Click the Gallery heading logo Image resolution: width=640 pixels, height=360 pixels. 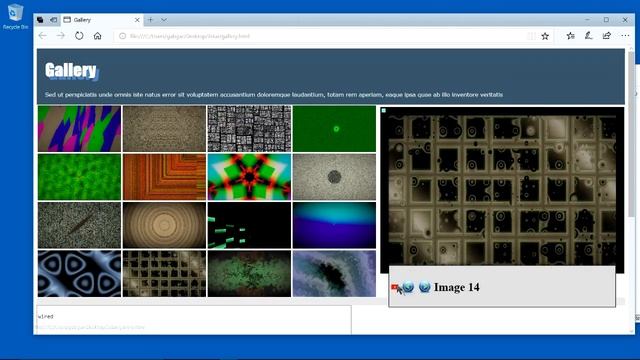click(71, 71)
